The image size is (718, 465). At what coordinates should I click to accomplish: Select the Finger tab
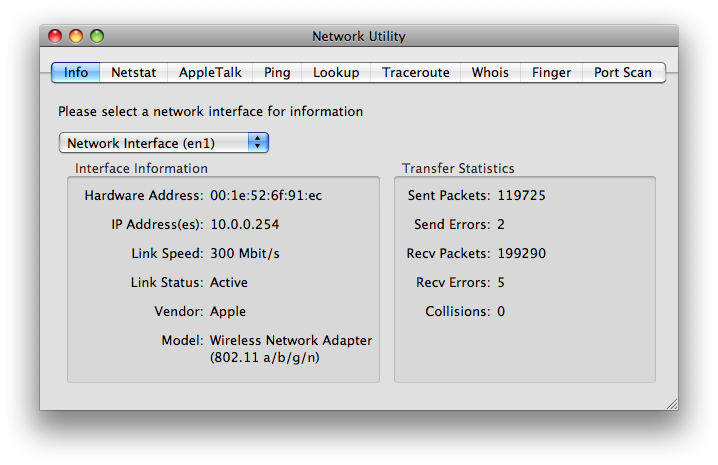point(551,72)
